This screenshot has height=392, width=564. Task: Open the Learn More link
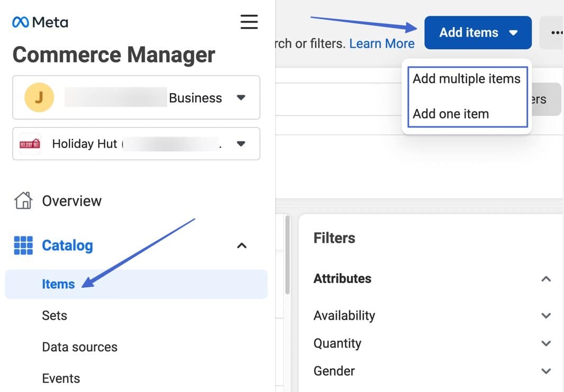point(382,43)
